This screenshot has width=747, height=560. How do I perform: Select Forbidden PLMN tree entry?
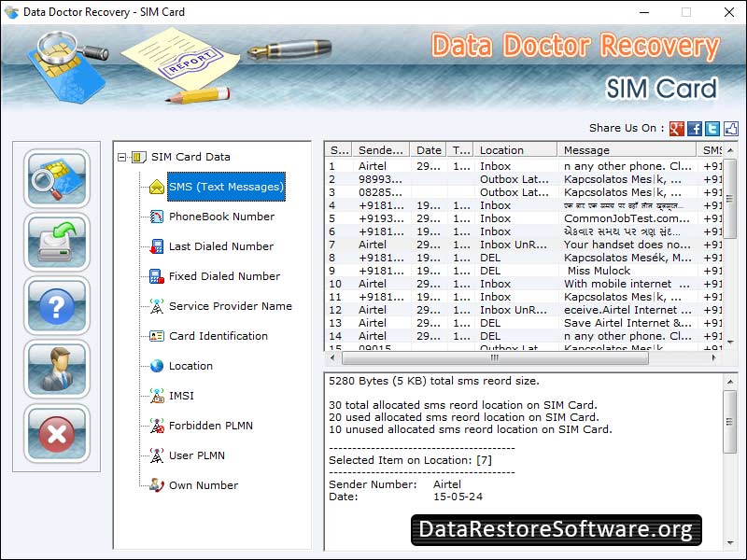click(x=211, y=426)
